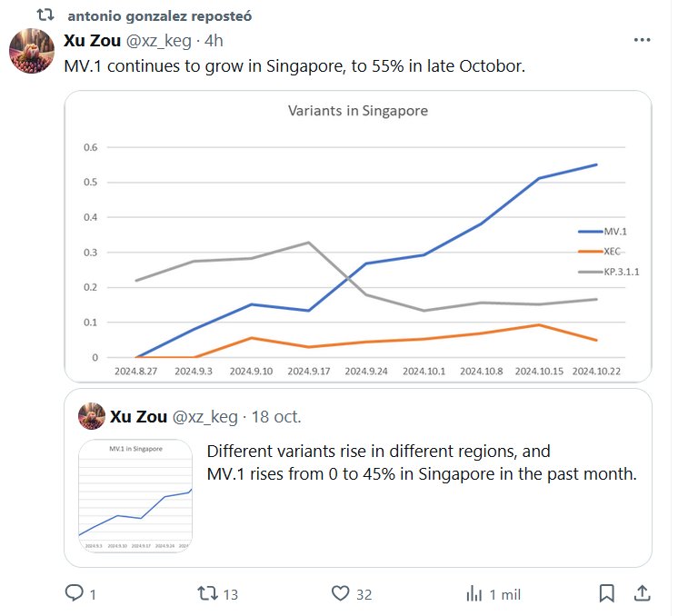Viewport: 678px width, 616px height.
Task: Enlarge the Variants in Singapore chart
Action: pyautogui.click(x=357, y=236)
